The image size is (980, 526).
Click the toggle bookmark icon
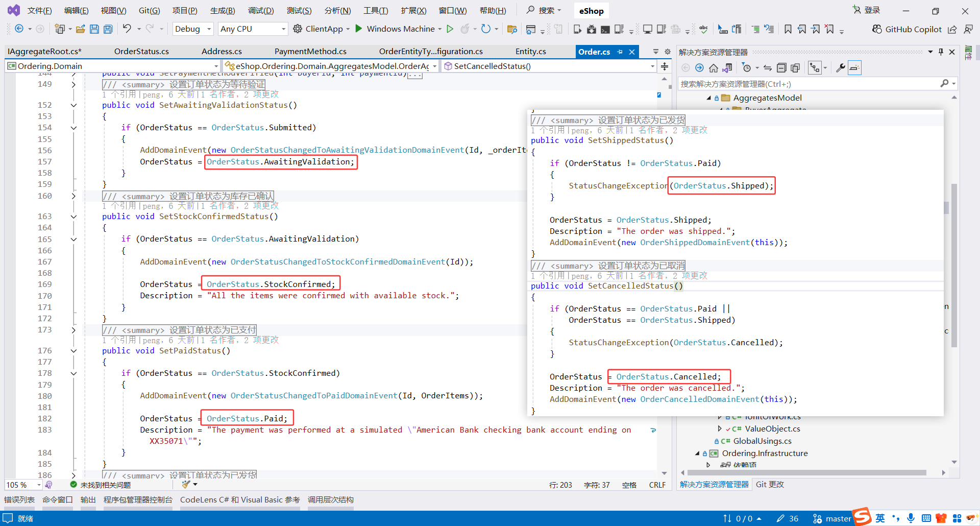pyautogui.click(x=788, y=29)
